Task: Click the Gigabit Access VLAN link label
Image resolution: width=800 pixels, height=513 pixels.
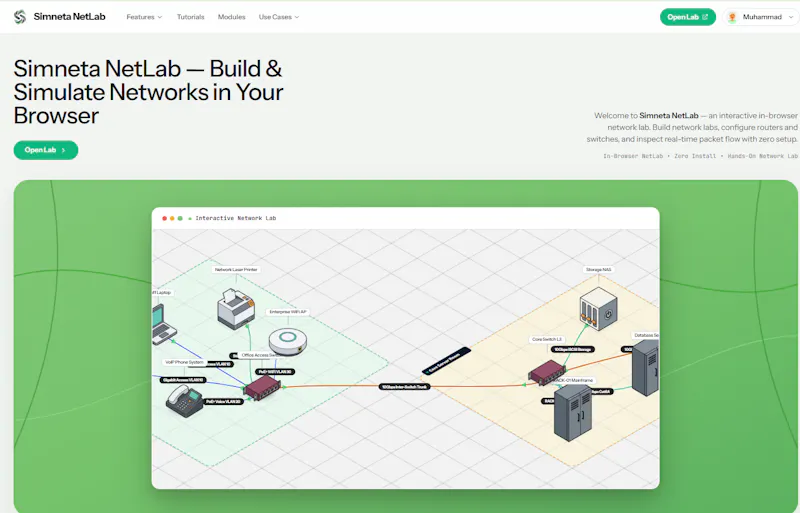Action: [x=183, y=380]
